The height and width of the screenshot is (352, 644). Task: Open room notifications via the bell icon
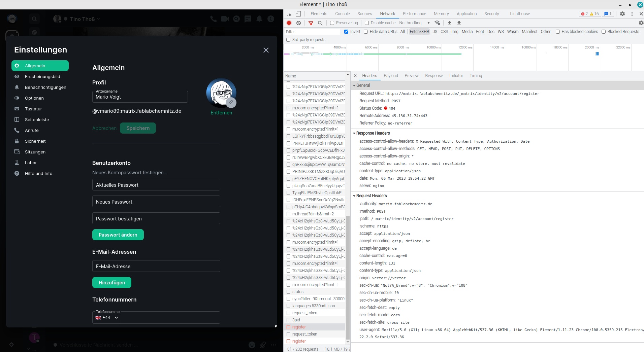(259, 19)
